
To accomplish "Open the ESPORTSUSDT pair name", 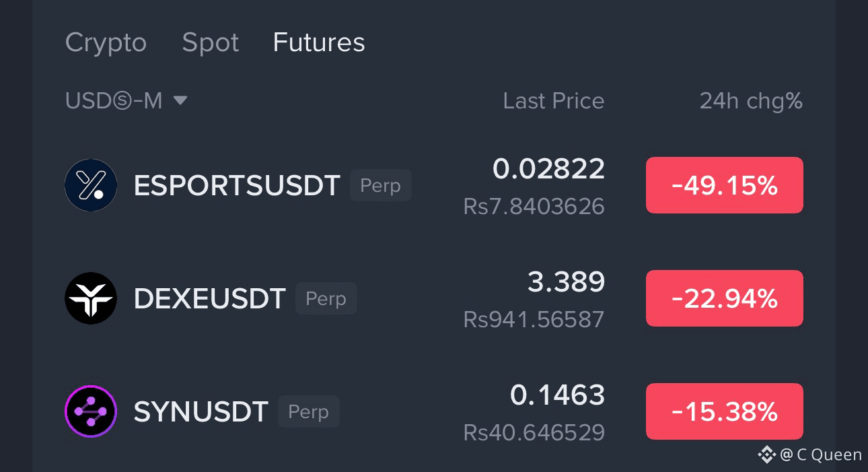I will (x=237, y=186).
